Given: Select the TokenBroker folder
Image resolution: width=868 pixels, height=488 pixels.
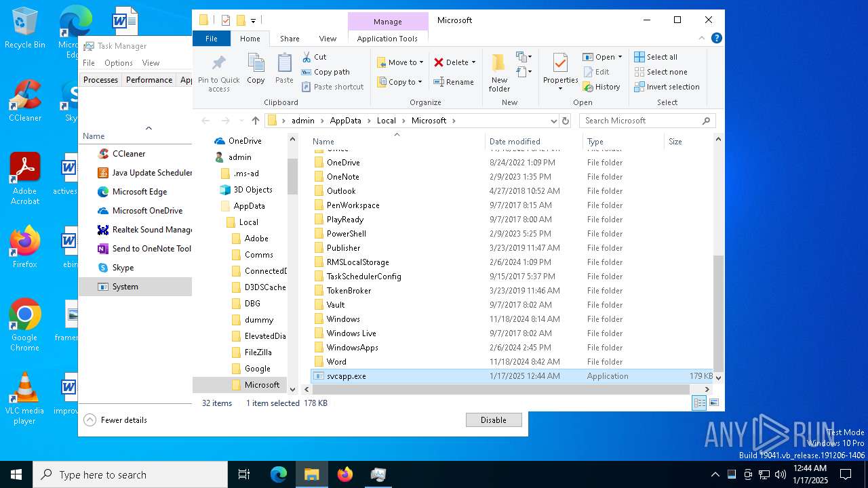Looking at the screenshot, I should [349, 291].
